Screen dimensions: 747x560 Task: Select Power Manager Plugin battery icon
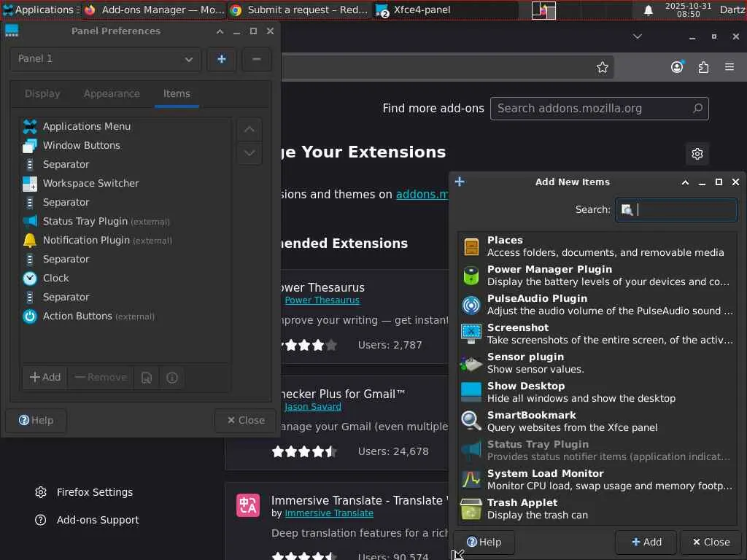point(471,276)
